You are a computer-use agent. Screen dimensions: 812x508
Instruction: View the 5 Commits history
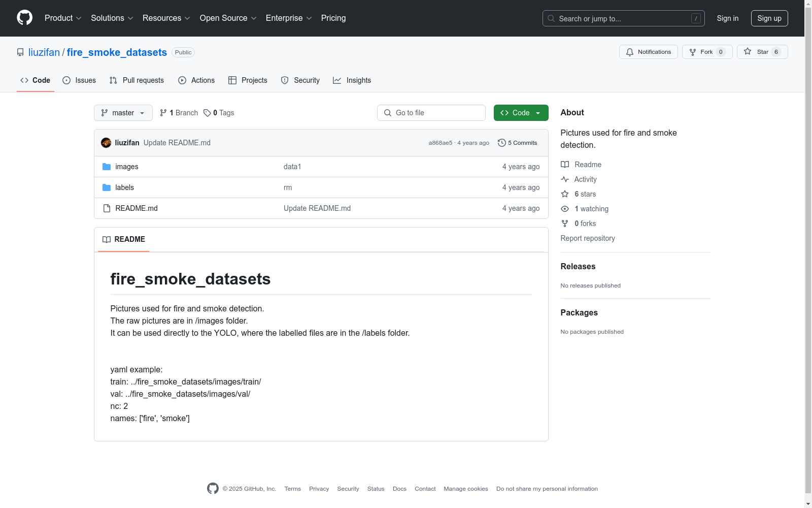(517, 143)
